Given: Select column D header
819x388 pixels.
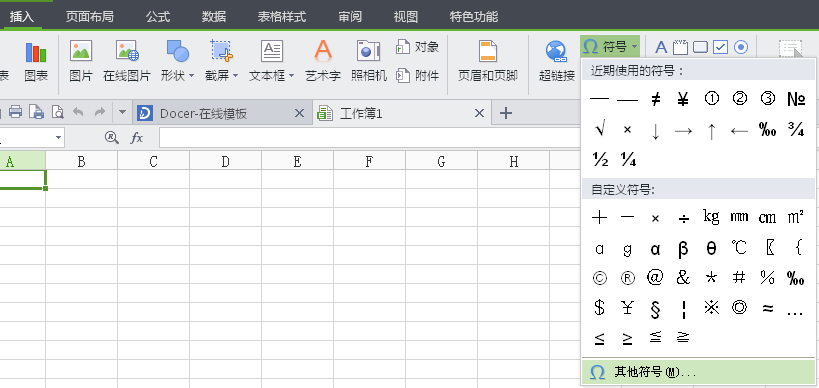Looking at the screenshot, I should pos(225,161).
